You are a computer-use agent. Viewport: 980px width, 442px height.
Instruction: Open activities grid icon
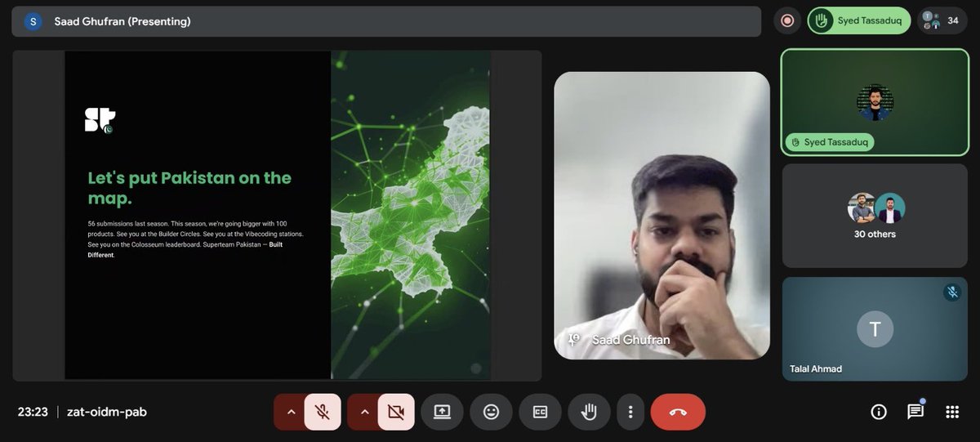[952, 412]
